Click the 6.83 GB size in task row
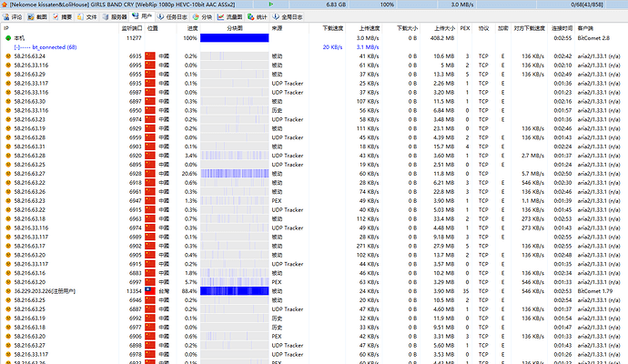 [336, 5]
